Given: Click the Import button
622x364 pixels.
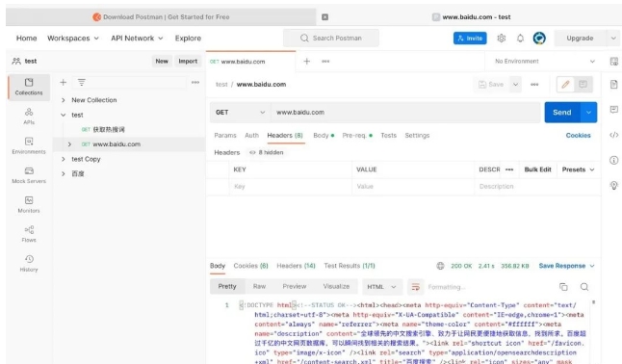Looking at the screenshot, I should pos(188,61).
